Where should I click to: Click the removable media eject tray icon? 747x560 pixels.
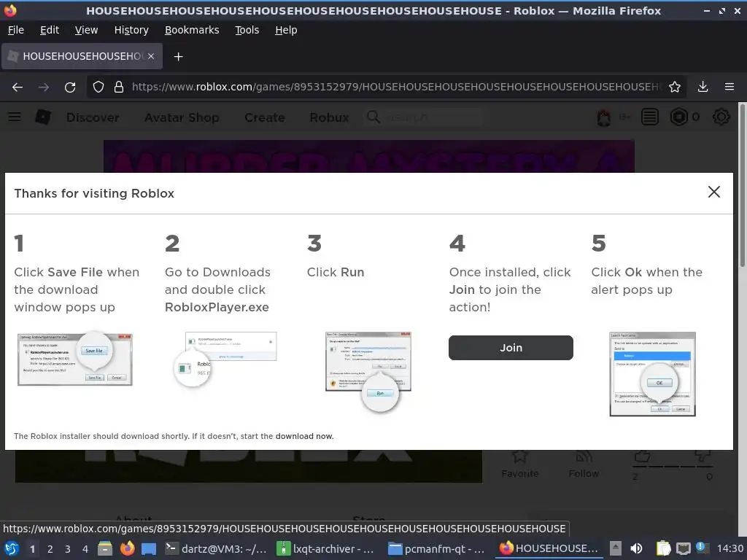pos(616,548)
